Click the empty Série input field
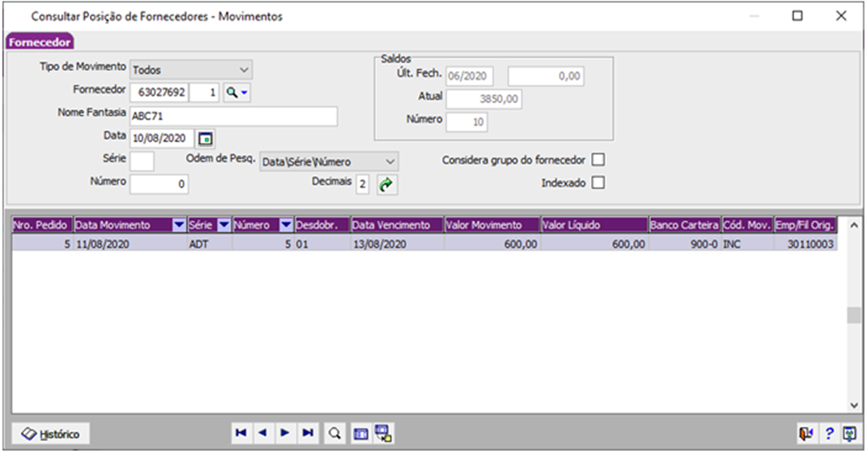868x453 pixels. pyautogui.click(x=142, y=161)
